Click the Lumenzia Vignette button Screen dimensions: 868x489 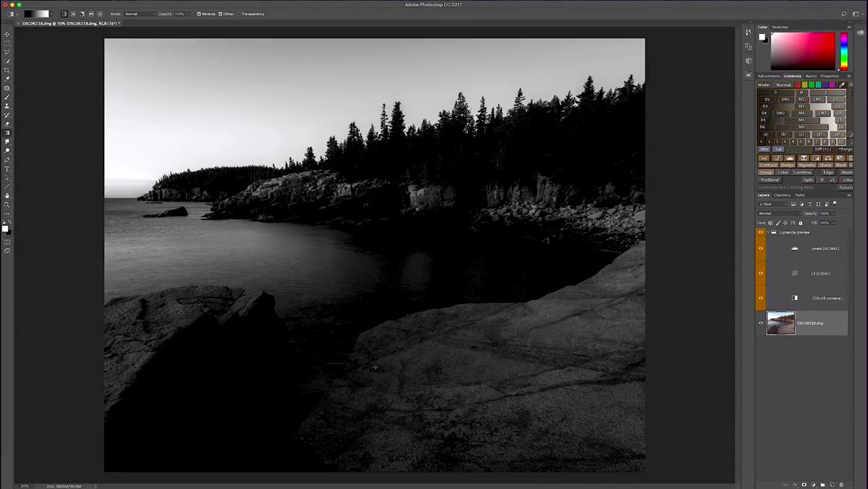pyautogui.click(x=807, y=165)
